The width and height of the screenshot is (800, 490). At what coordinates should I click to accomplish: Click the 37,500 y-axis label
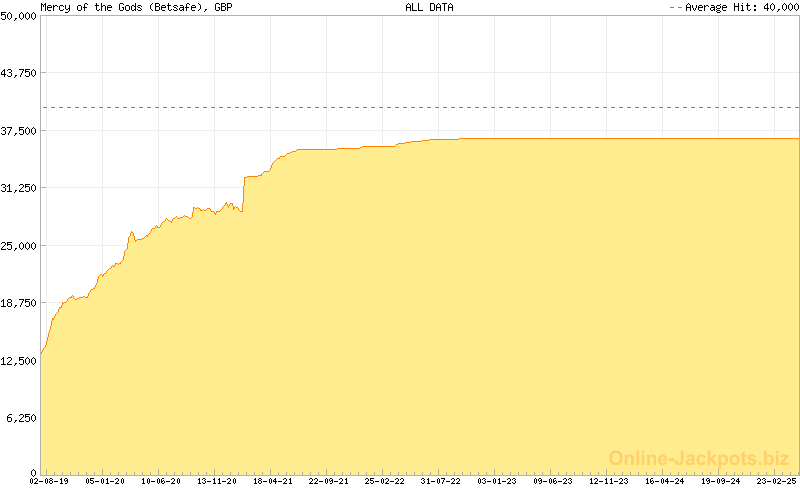coord(18,131)
